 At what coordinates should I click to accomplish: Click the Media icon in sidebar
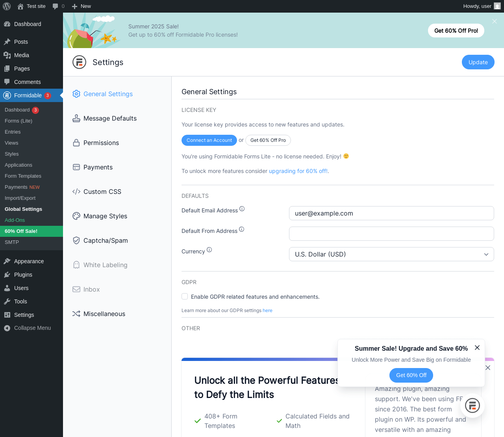pos(7,55)
